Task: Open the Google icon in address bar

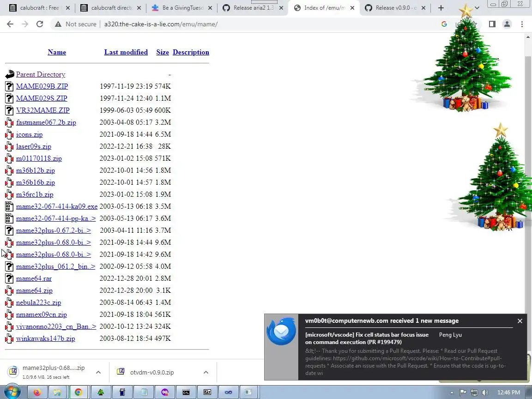Action: point(444,24)
